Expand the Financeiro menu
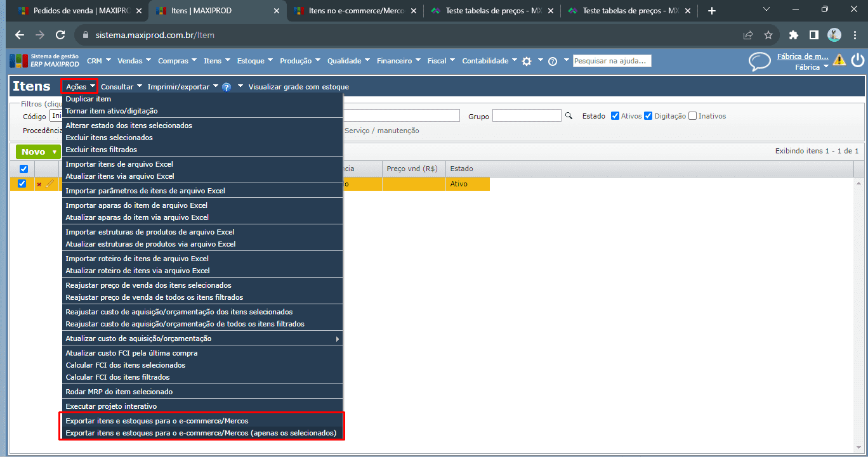This screenshot has height=457, width=868. tap(399, 61)
